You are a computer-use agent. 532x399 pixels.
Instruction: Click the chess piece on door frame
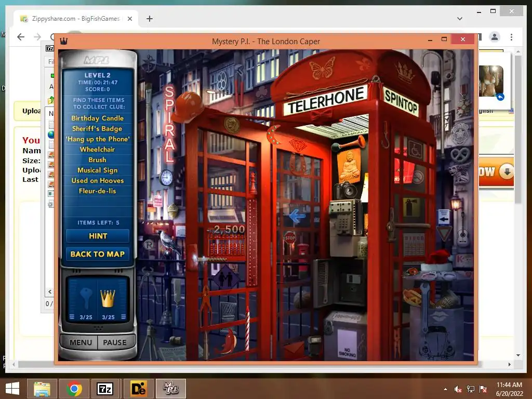[253, 182]
